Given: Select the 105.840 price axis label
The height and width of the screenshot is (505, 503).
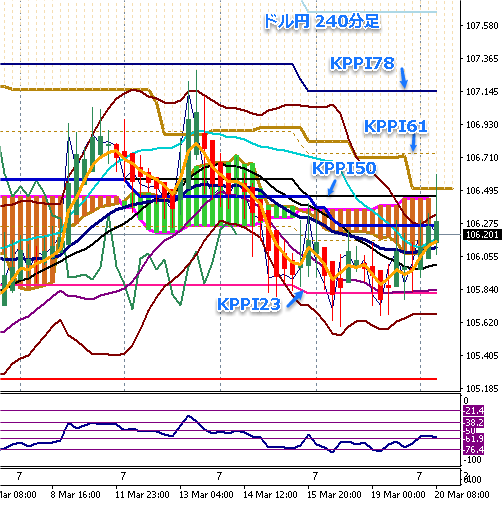Looking at the screenshot, I should 482,290.
